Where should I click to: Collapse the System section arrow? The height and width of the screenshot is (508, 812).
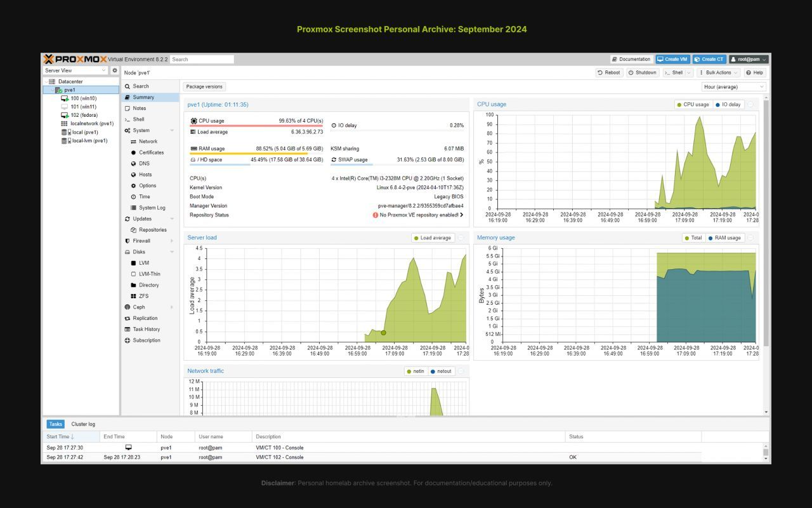tap(171, 131)
